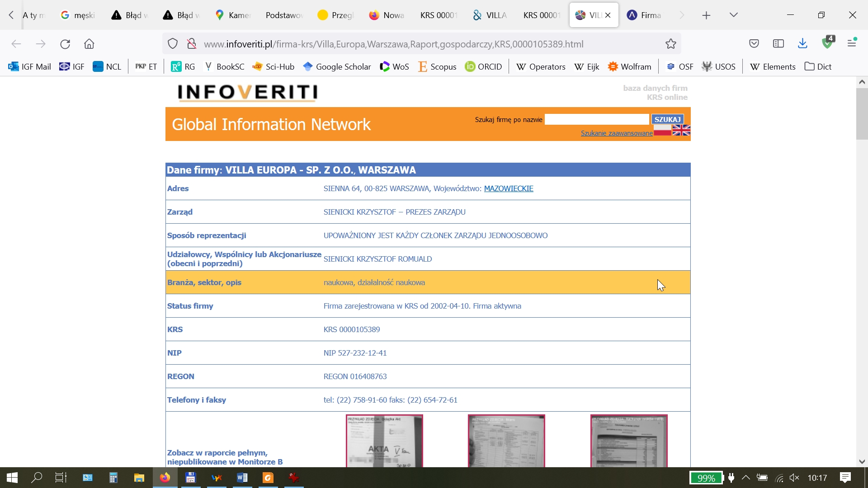Screen dimensions: 868x488
Task: Open Szukanie zaawansowane advanced search link
Action: click(x=617, y=133)
